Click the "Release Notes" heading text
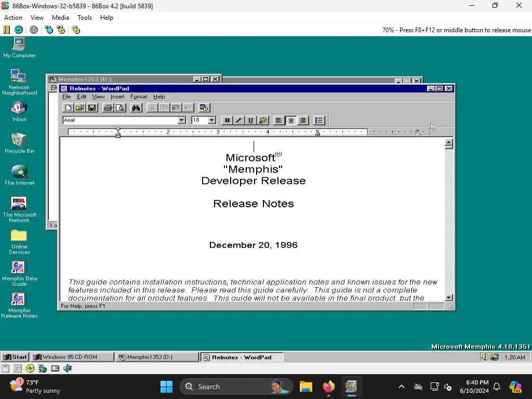 point(254,204)
